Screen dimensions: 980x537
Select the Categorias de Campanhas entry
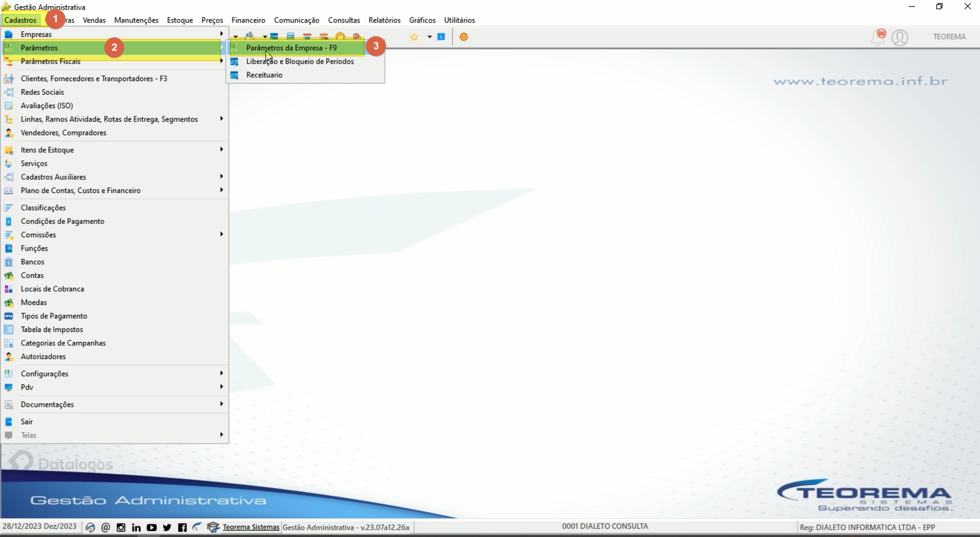point(115,343)
